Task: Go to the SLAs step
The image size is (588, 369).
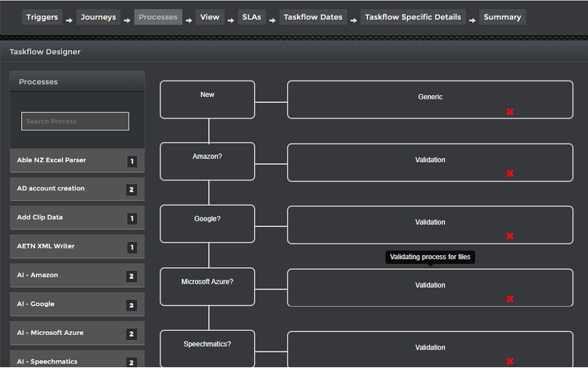Action: (252, 17)
